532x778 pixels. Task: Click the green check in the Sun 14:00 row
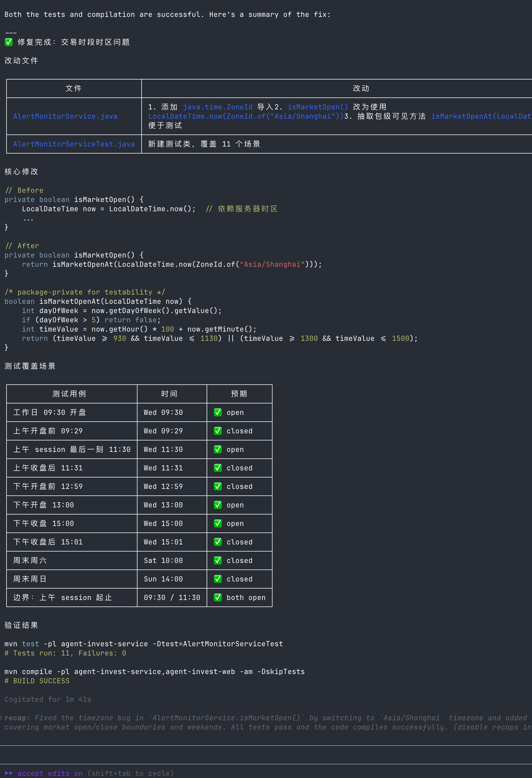[x=218, y=579]
